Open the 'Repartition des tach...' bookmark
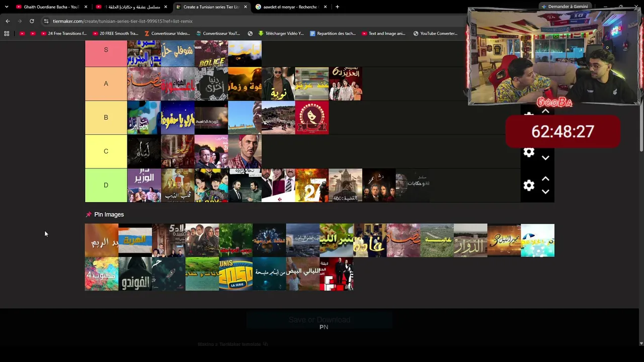 coord(333,34)
